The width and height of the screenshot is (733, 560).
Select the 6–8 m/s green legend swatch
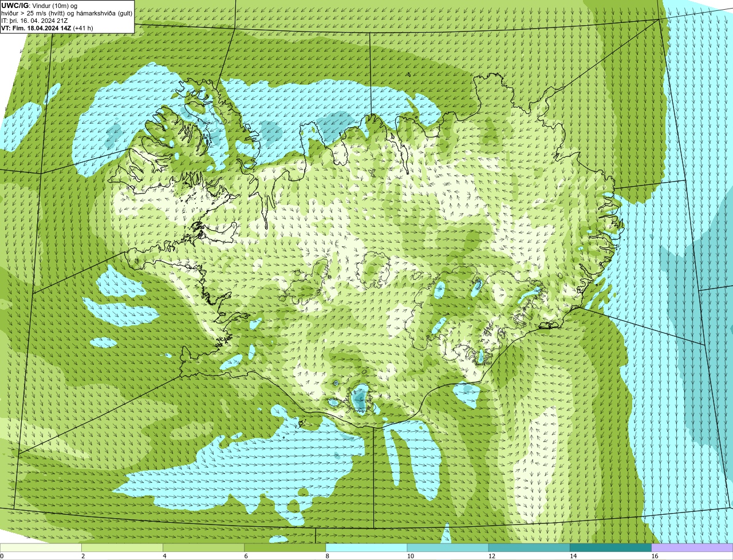click(x=285, y=547)
